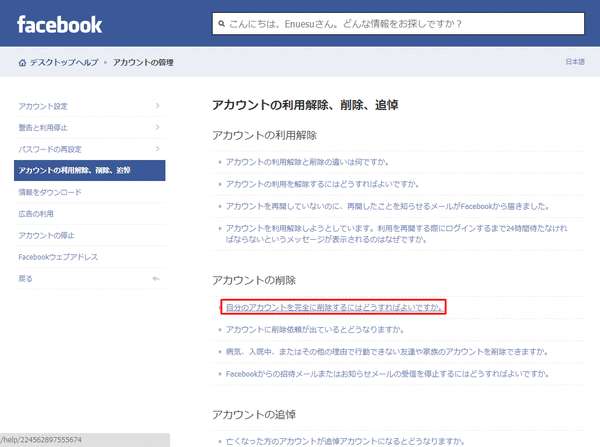Click the back arrow icon beside 戻る
The width and height of the screenshot is (600, 447).
coord(156,279)
